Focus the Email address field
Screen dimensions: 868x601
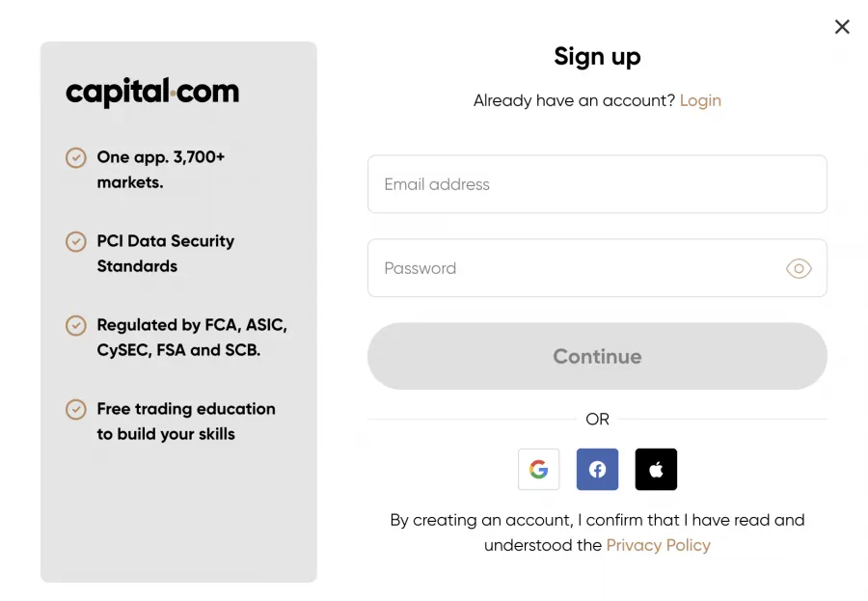point(597,183)
